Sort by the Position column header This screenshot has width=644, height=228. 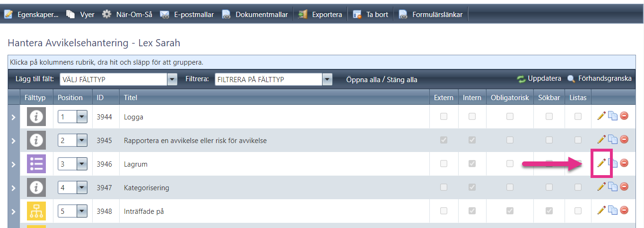[x=70, y=98]
